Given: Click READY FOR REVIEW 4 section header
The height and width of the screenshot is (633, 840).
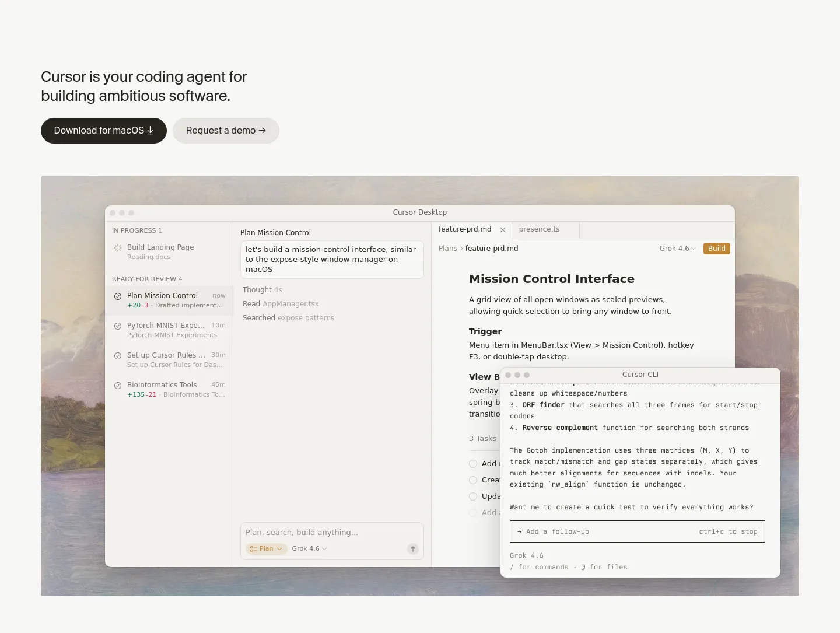Looking at the screenshot, I should [x=147, y=279].
